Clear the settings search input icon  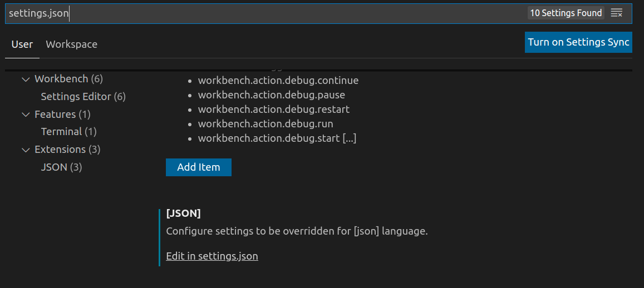click(617, 13)
